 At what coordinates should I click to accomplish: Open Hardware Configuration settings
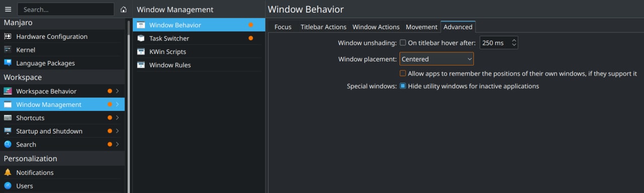[62, 36]
